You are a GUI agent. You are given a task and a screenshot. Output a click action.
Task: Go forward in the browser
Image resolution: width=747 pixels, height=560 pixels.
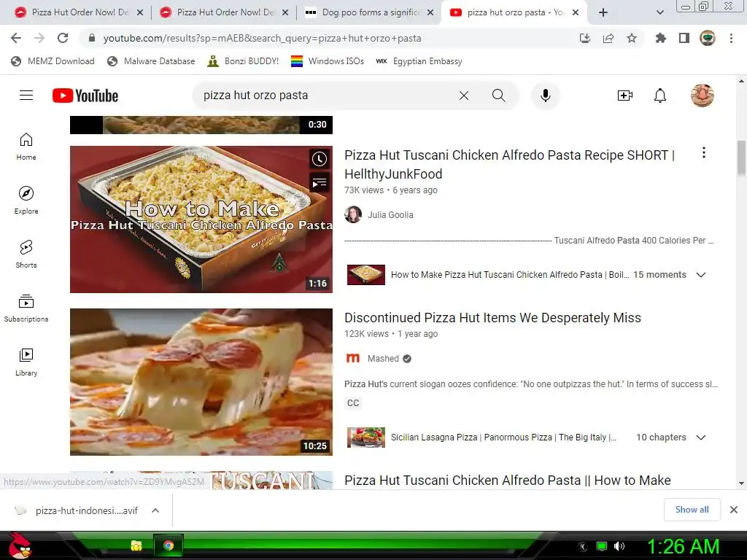point(39,38)
